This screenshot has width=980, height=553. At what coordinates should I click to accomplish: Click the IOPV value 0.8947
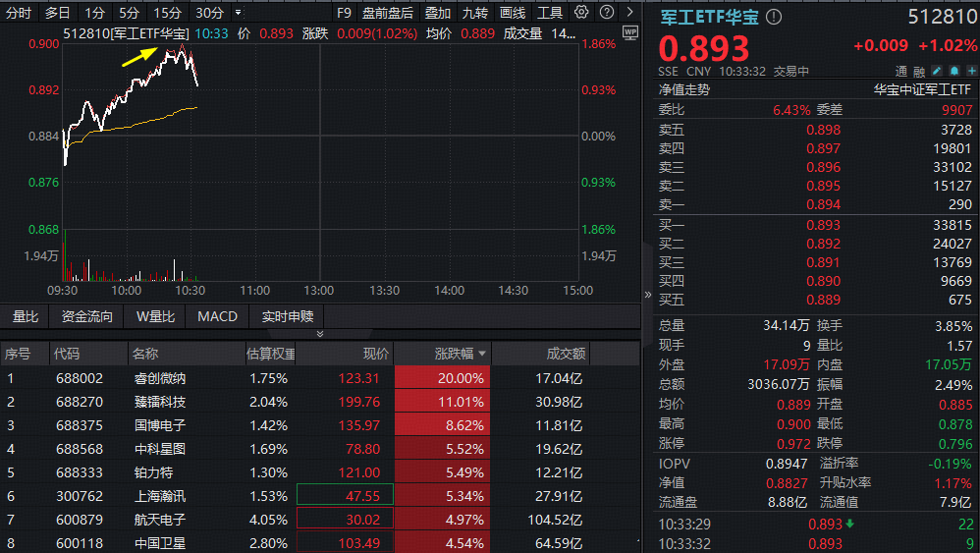(787, 464)
